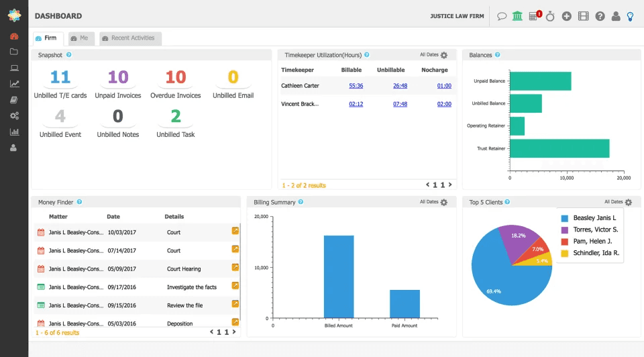Click Snapshot help info icon

point(69,54)
